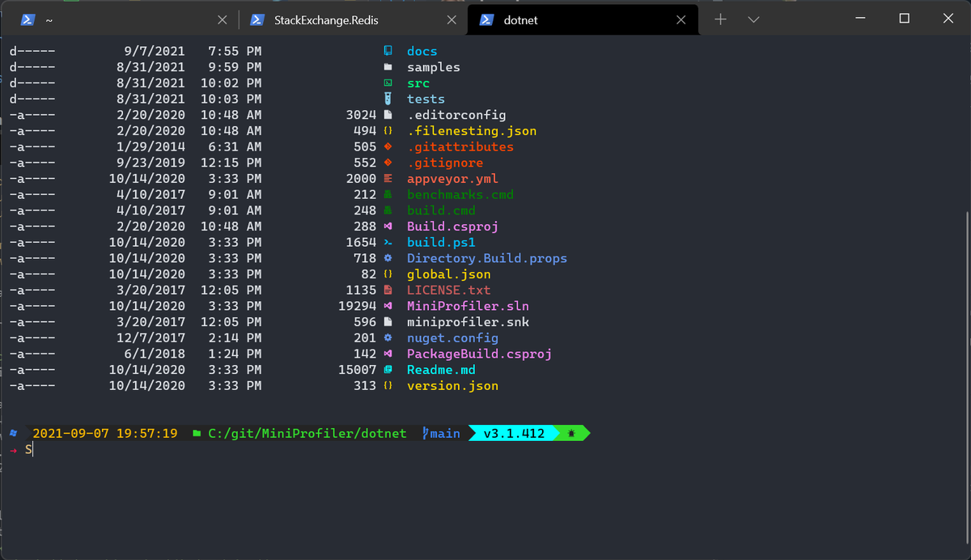971x560 pixels.
Task: Click the PackageBuild.csproj file name
Action: tap(479, 354)
